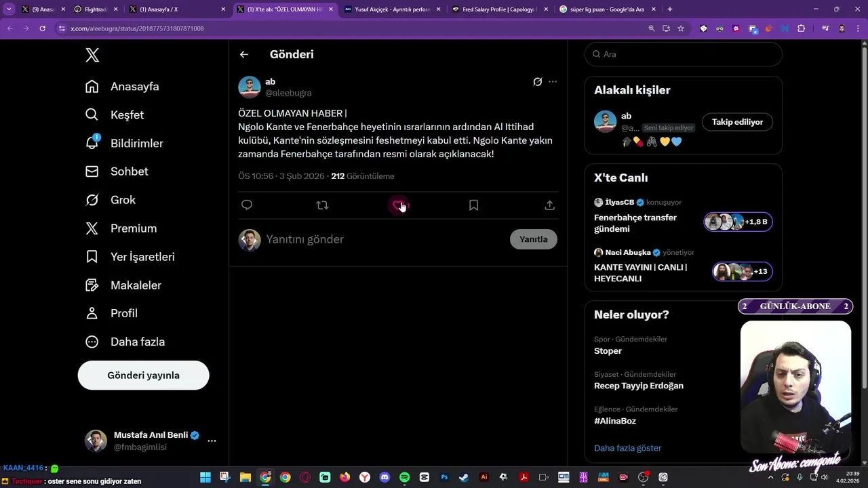Screen dimensions: 868x488
Task: Expand the tab search dropdown arrow
Action: pyautogui.click(x=9, y=9)
